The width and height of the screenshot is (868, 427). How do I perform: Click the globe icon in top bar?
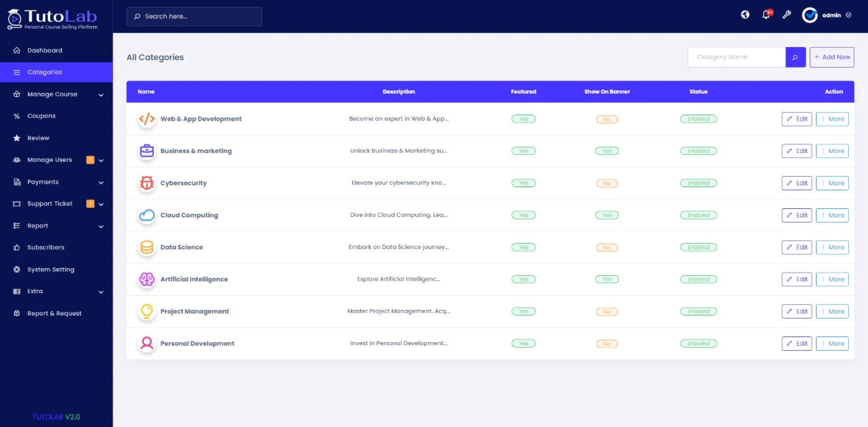[745, 15]
